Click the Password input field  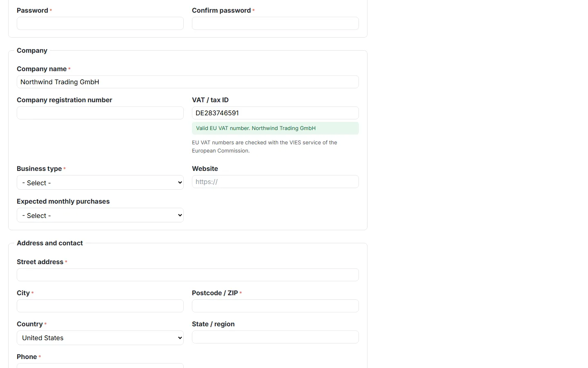pyautogui.click(x=100, y=23)
